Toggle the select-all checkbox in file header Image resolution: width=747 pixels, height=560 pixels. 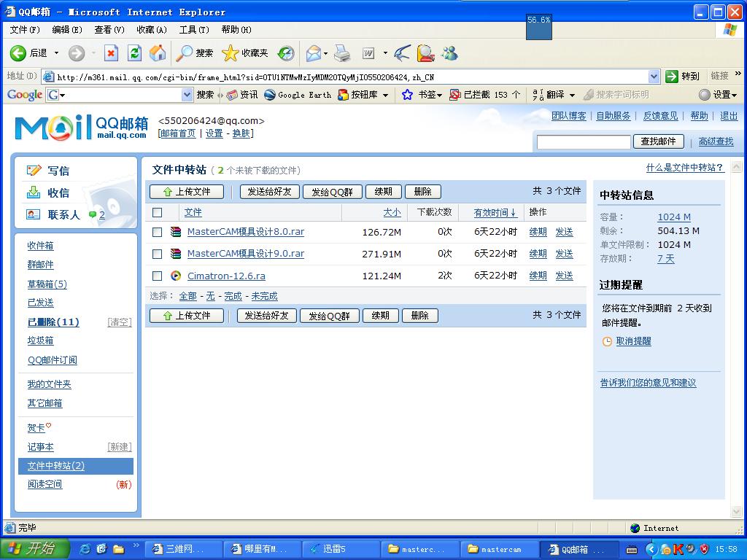point(158,212)
